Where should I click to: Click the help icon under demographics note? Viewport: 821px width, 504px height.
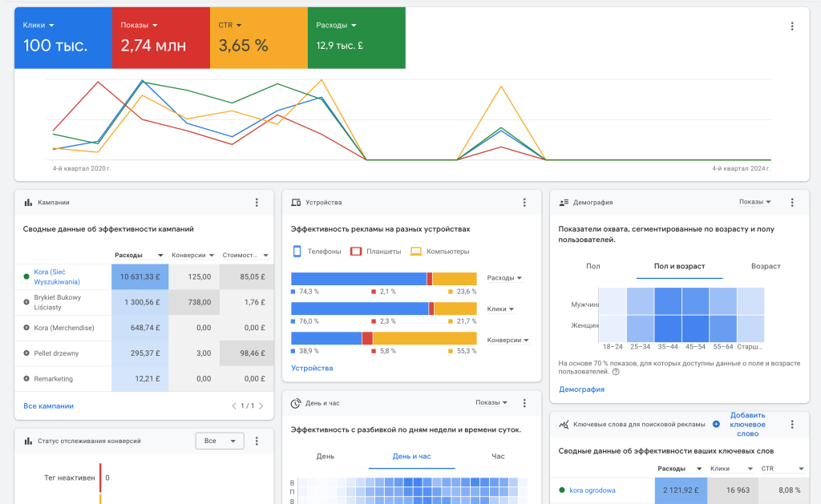point(616,372)
